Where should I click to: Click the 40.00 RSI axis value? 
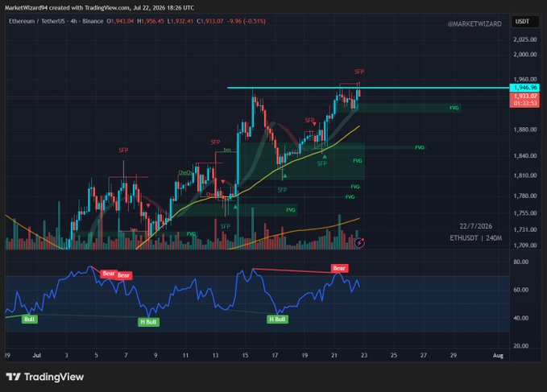521,318
